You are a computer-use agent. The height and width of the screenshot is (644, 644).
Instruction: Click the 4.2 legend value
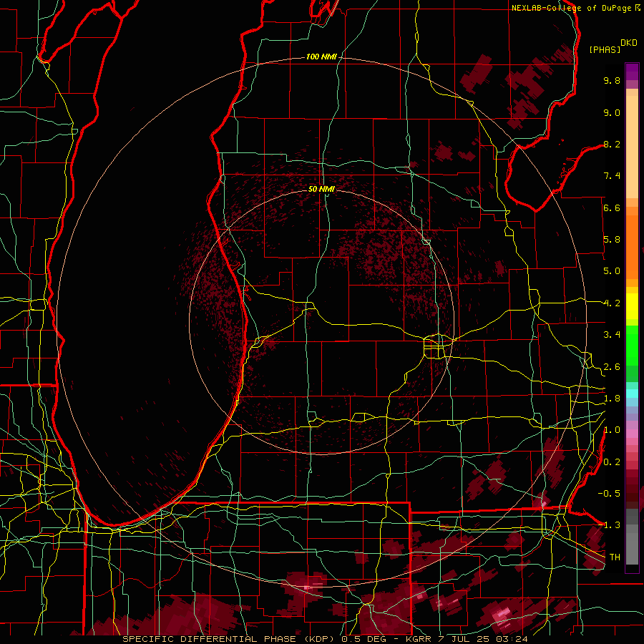pos(612,303)
